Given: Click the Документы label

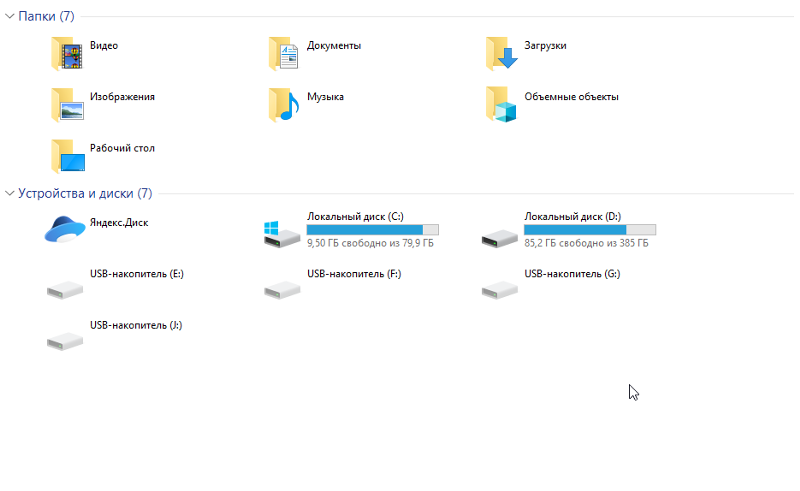Looking at the screenshot, I should [334, 45].
